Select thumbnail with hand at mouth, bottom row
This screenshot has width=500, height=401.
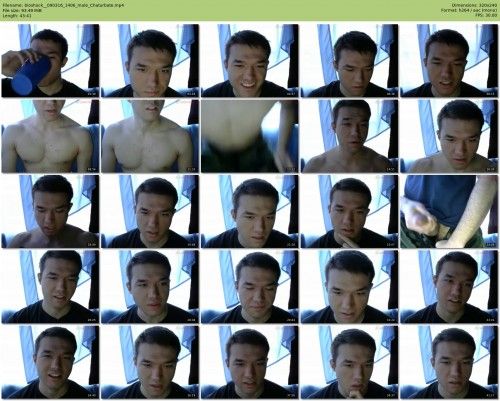point(349,362)
